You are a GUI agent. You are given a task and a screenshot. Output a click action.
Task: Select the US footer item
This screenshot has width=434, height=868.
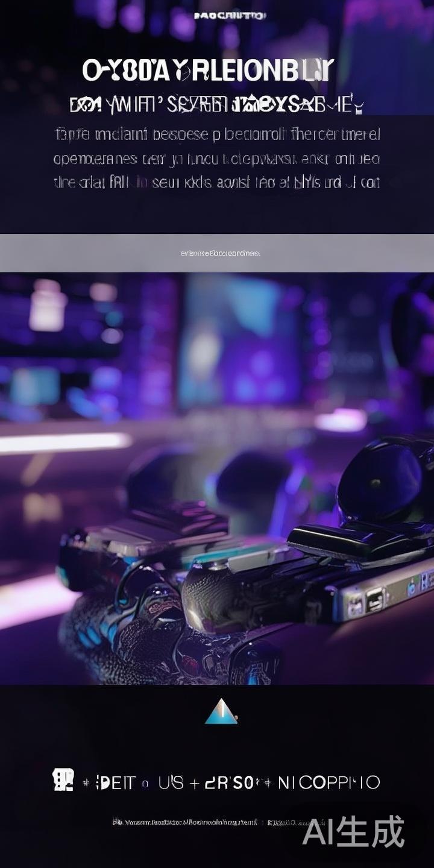pyautogui.click(x=171, y=783)
